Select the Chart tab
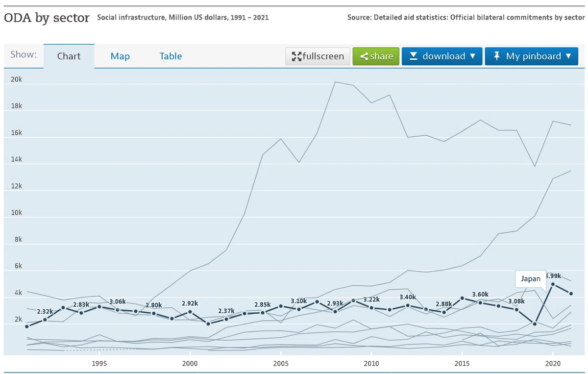Viewport: 588px width, 374px height. (x=69, y=56)
